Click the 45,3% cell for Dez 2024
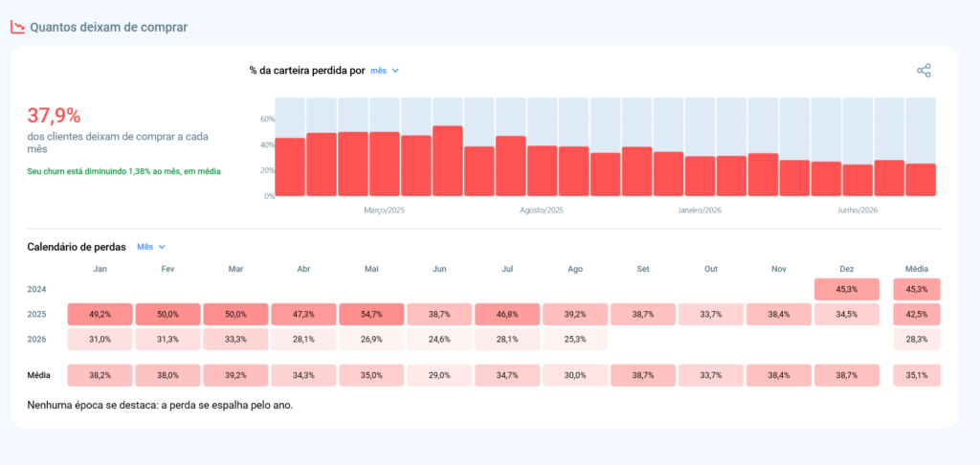Image resolution: width=980 pixels, height=465 pixels. 847,289
